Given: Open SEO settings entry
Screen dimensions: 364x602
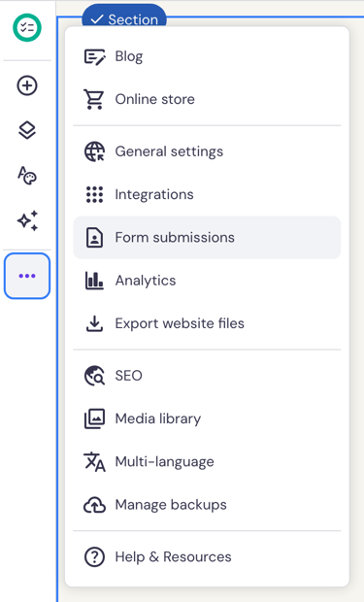Looking at the screenshot, I should tap(207, 376).
